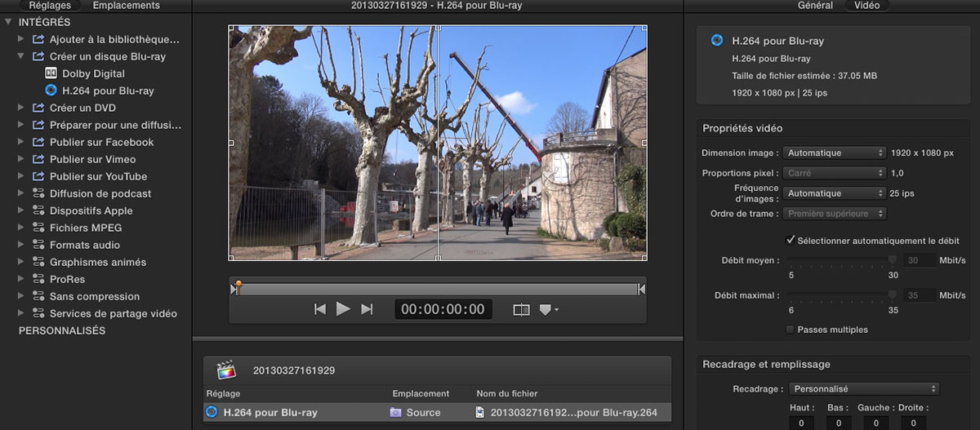The image size is (980, 430).
Task: Click the Débit moyen slider handle
Action: (892, 260)
